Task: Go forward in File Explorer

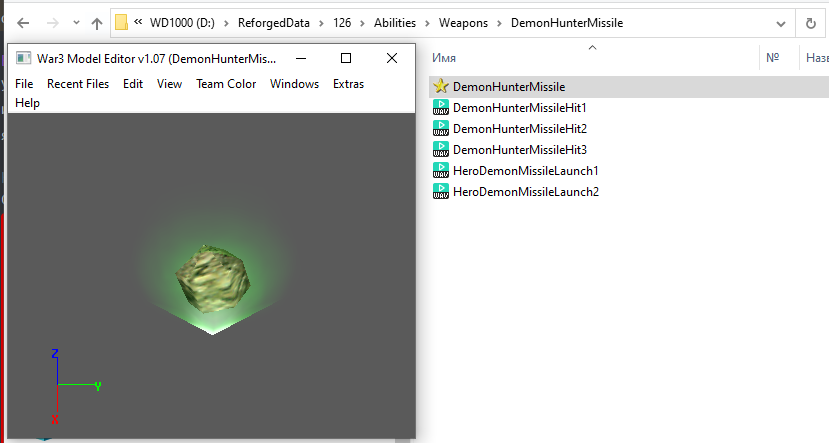Action: (52, 23)
